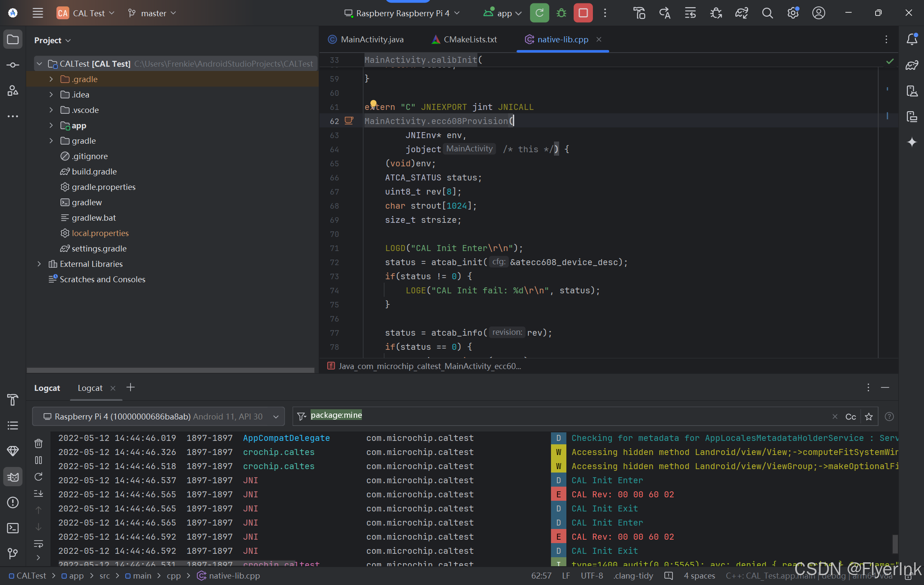This screenshot has height=585, width=924.
Task: Open Logcat device dropdown Raspberry Pi 4
Action: [158, 417]
